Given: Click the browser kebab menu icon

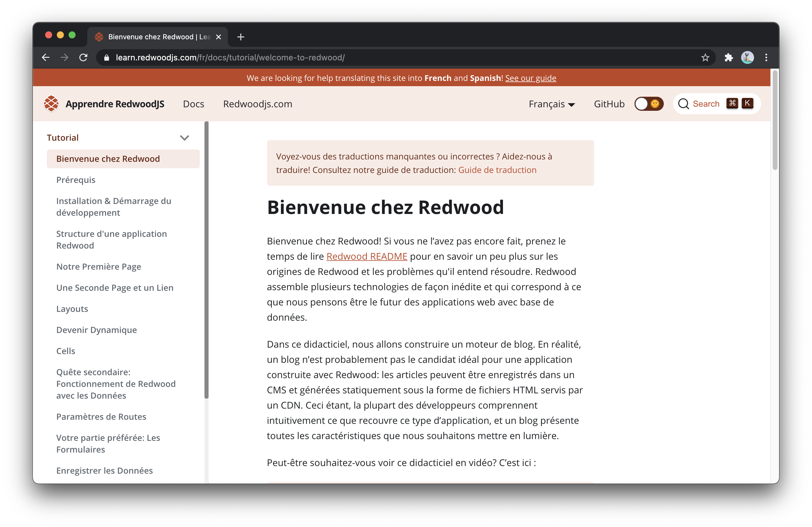Looking at the screenshot, I should pyautogui.click(x=766, y=57).
